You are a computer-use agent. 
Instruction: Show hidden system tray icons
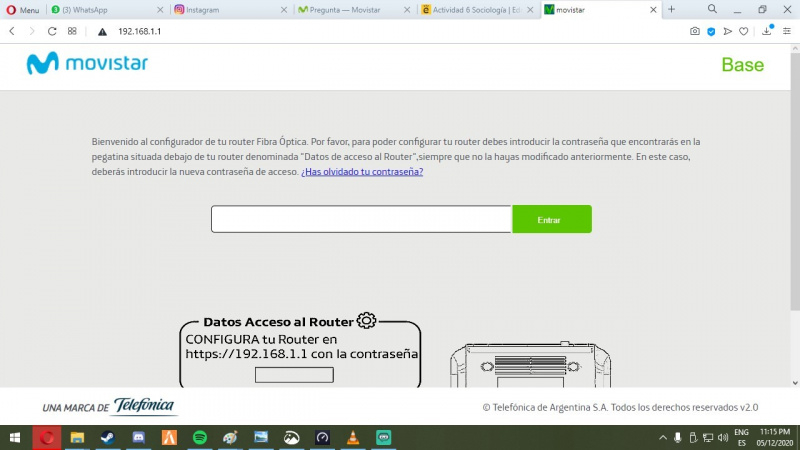(x=663, y=438)
